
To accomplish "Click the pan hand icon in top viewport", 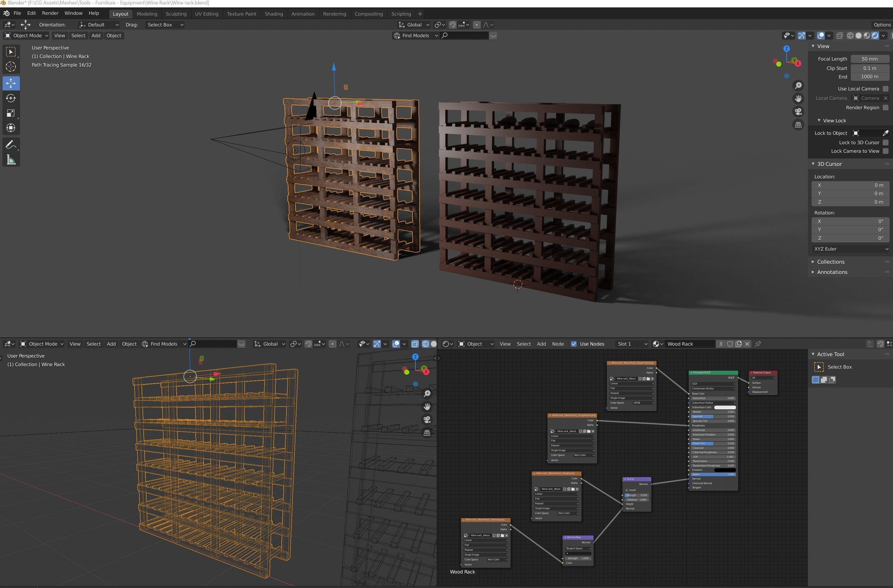I will point(798,99).
